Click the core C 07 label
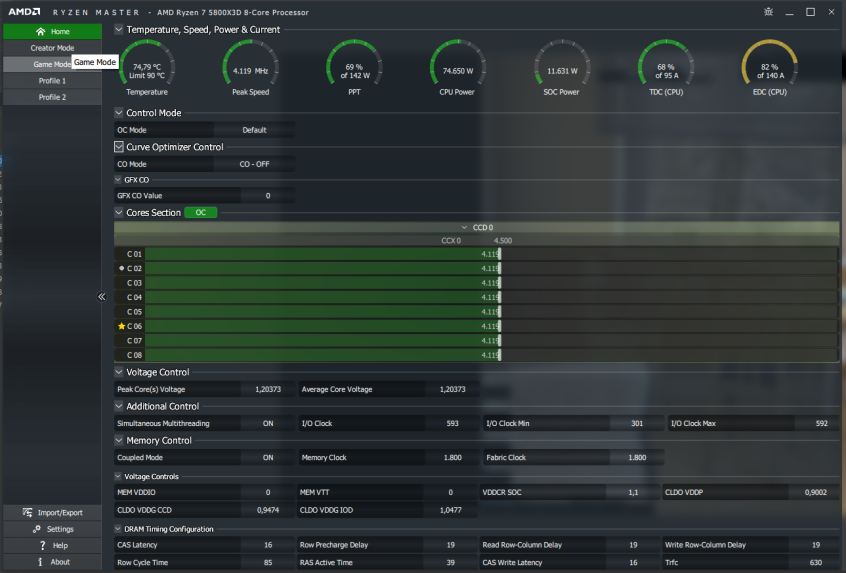The width and height of the screenshot is (846, 573). (134, 340)
